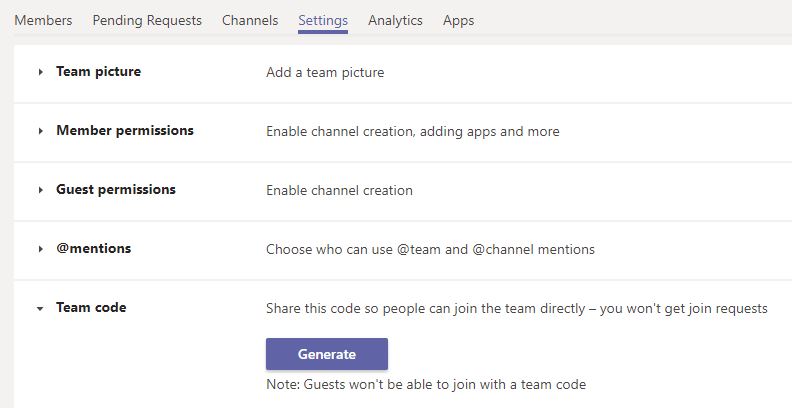
Task: Select the Settings tab
Action: 323,21
